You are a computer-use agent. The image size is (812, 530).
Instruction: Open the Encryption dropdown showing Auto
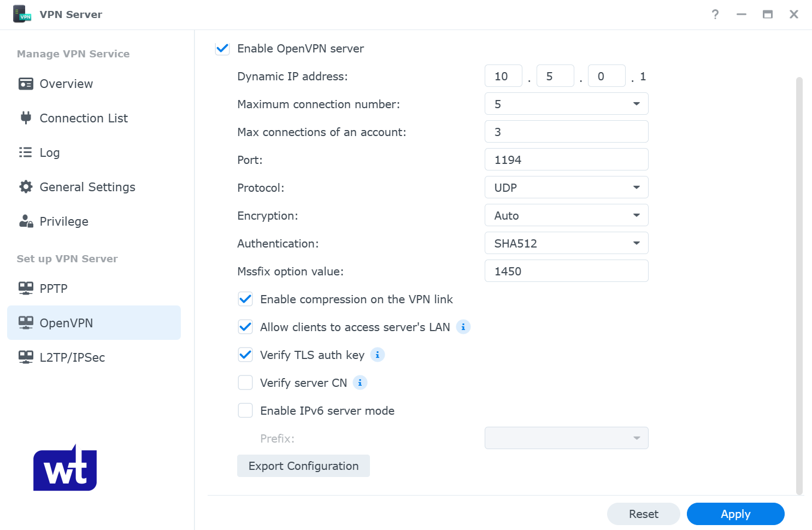point(566,215)
